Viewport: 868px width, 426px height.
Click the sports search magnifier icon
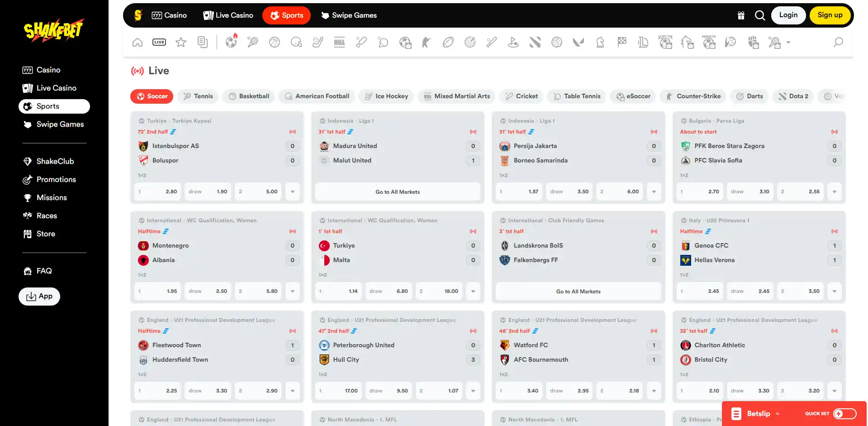[838, 42]
